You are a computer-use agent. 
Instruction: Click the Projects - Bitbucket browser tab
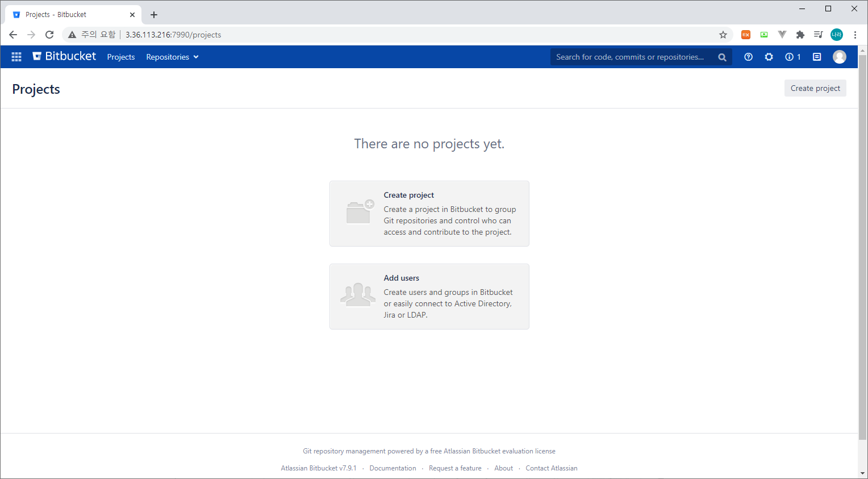pyautogui.click(x=68, y=14)
